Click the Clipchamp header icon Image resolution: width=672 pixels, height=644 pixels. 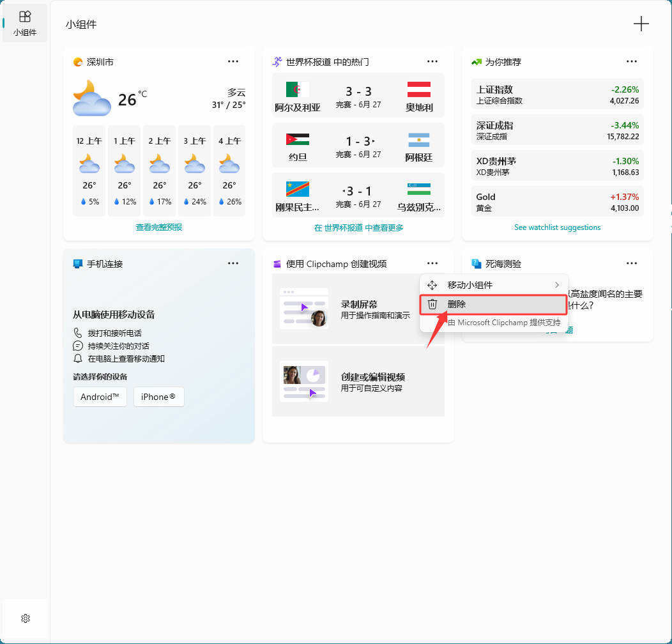tap(277, 264)
